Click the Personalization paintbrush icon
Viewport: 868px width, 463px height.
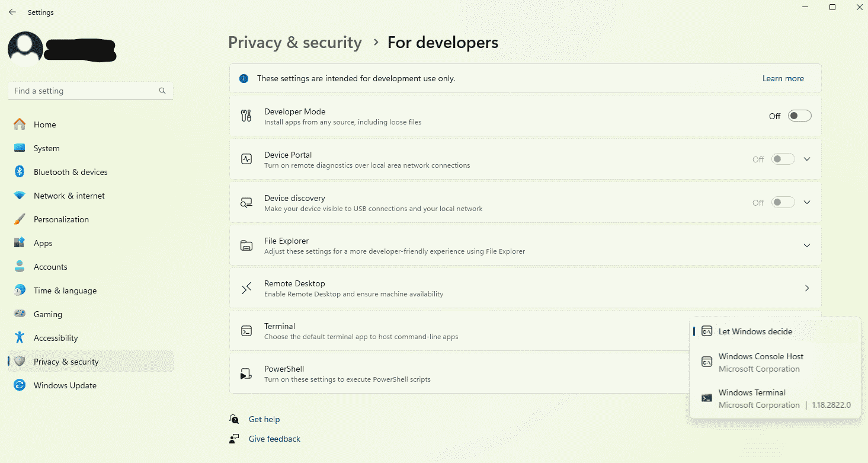tap(20, 219)
